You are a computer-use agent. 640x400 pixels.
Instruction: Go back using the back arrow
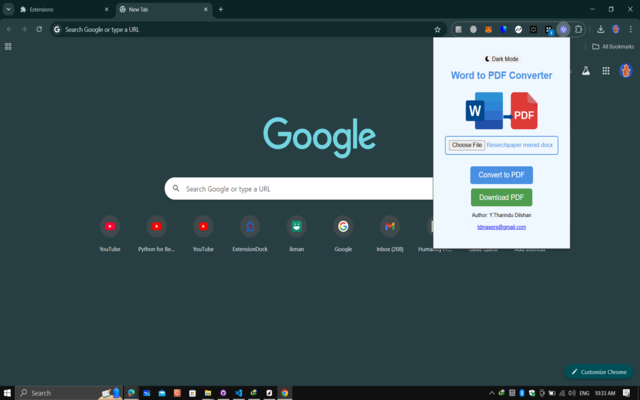[x=9, y=29]
